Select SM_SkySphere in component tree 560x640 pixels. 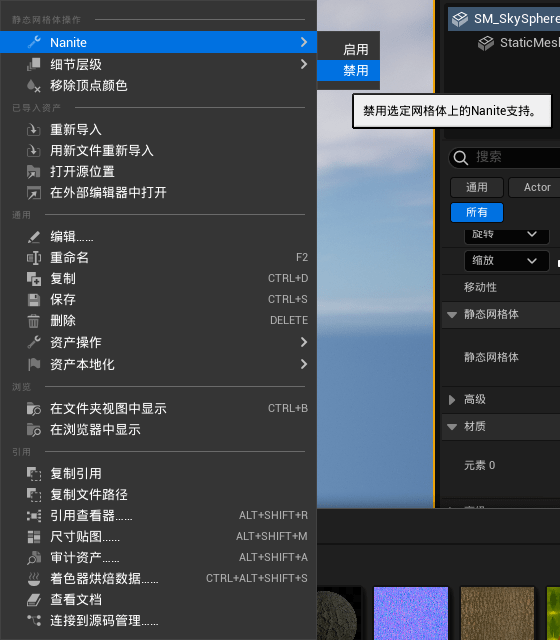pyautogui.click(x=504, y=19)
